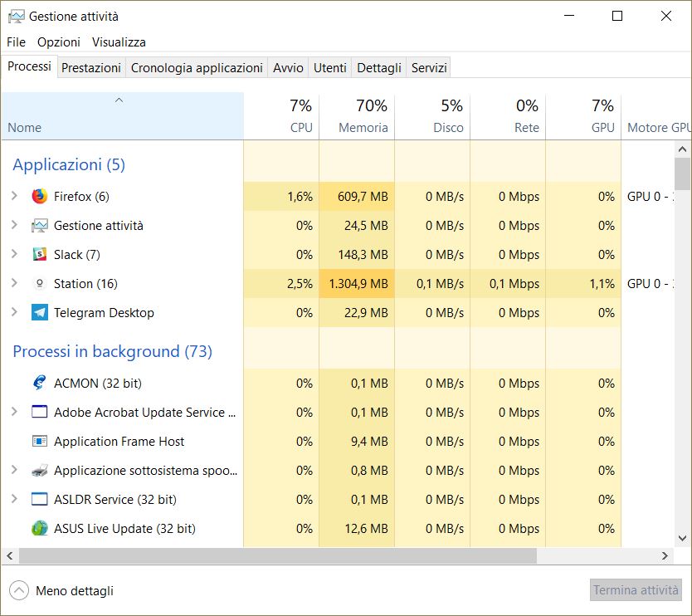The height and width of the screenshot is (616, 692).
Task: Sort by the Disco column header
Action: point(432,116)
